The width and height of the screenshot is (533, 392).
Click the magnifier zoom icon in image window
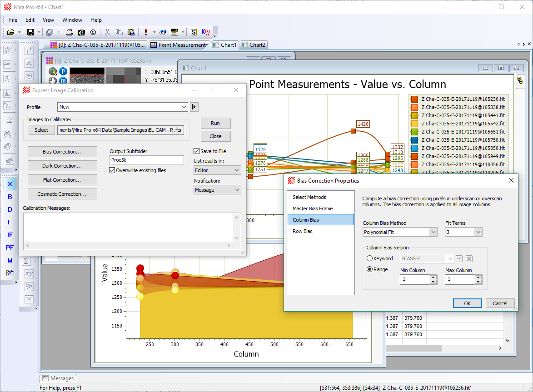coord(53,71)
